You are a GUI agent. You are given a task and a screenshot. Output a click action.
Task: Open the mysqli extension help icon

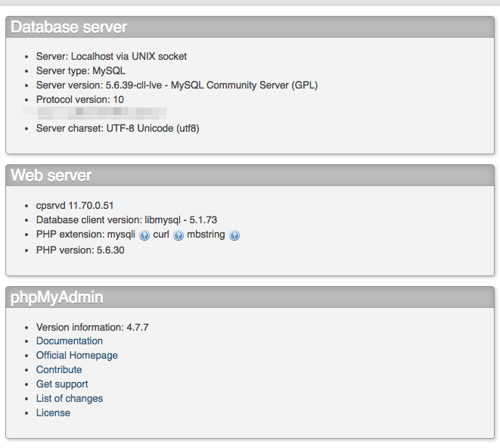coord(144,235)
